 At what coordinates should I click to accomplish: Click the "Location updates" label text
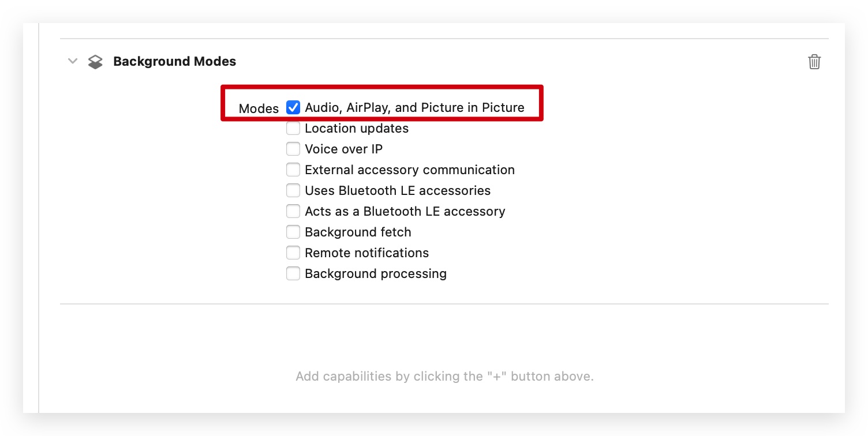357,128
